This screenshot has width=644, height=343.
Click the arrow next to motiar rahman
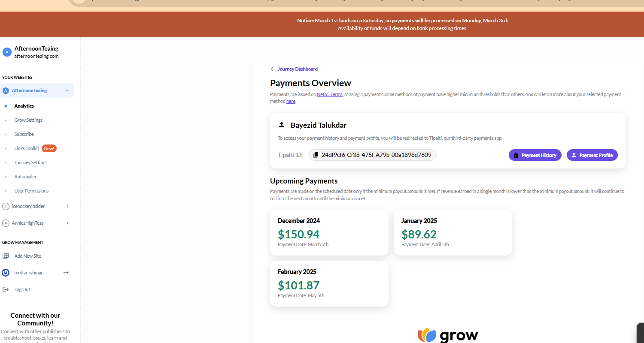[66, 273]
